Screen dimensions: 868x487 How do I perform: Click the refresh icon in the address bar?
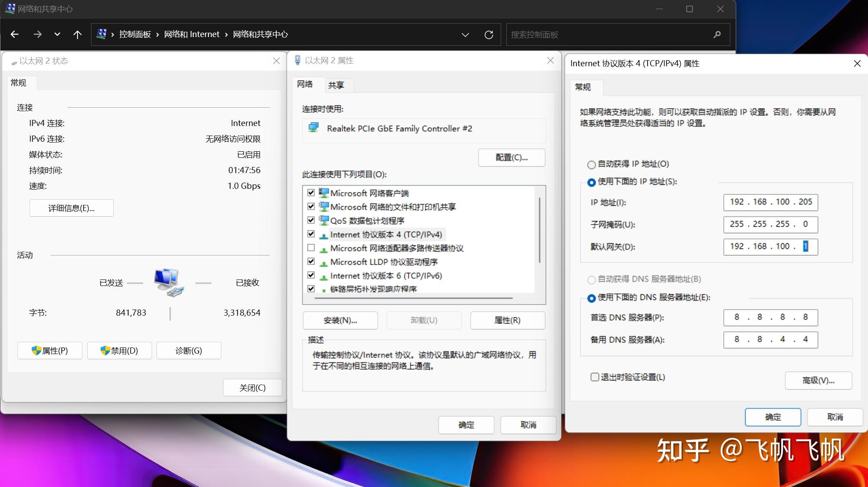click(489, 34)
